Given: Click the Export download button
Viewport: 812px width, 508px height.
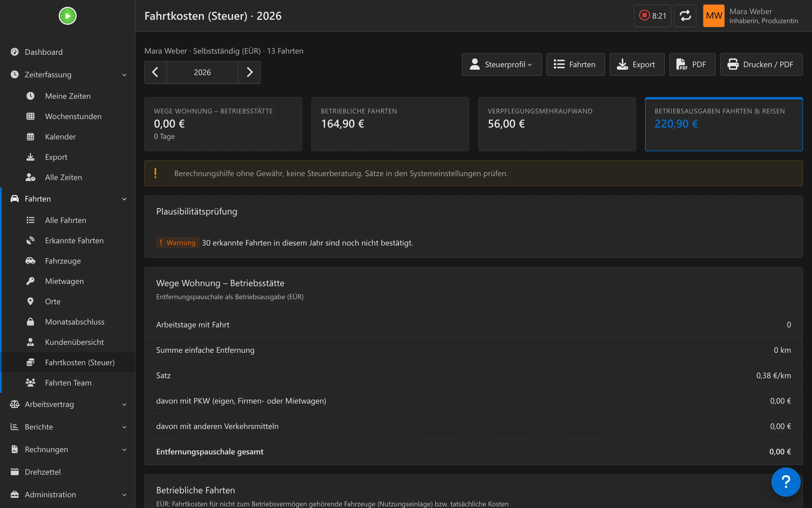Looking at the screenshot, I should coord(637,64).
